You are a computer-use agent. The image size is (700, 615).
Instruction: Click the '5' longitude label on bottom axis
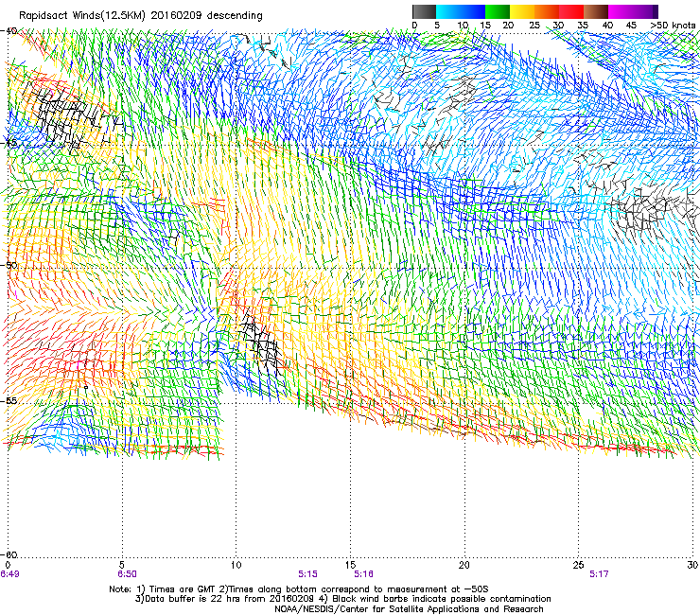[122, 566]
